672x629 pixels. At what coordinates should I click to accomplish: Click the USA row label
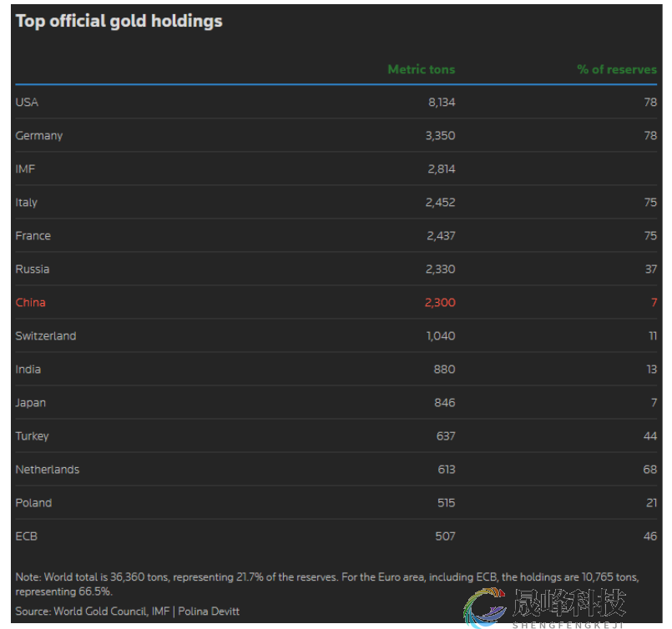point(27,102)
